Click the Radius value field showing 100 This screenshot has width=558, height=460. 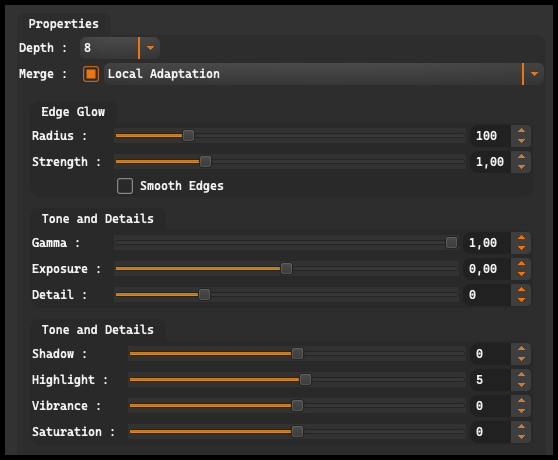[x=491, y=136]
